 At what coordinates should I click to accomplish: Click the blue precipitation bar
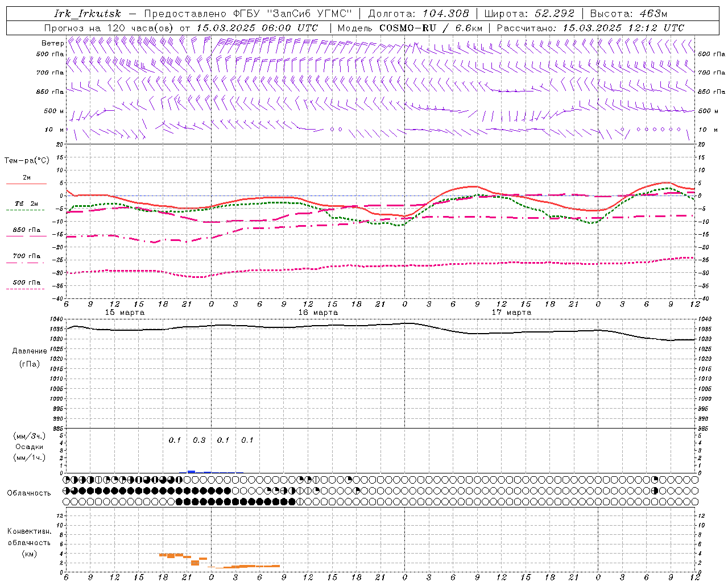tap(191, 471)
